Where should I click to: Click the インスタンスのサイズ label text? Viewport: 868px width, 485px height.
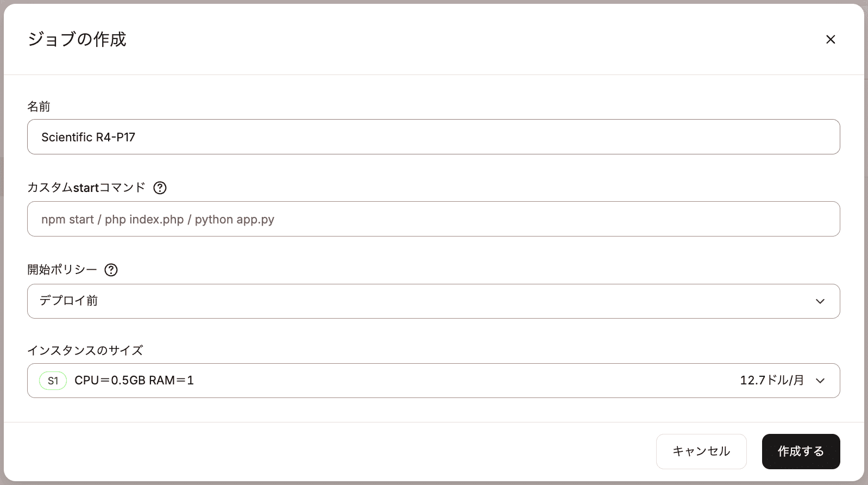point(85,350)
